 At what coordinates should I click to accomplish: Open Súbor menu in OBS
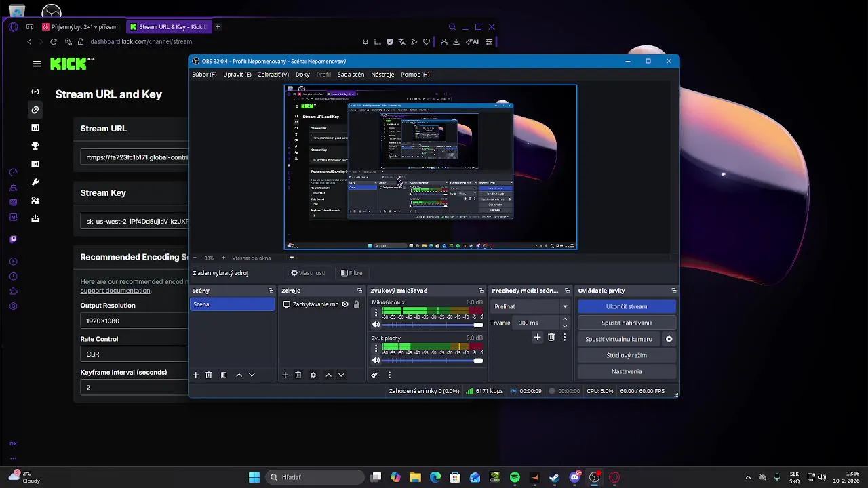(x=204, y=75)
